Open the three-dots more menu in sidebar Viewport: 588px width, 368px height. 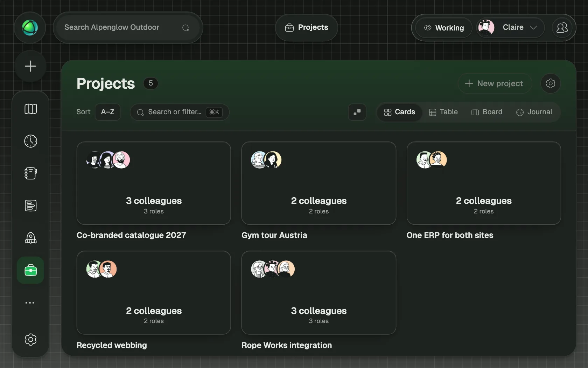[x=30, y=302]
